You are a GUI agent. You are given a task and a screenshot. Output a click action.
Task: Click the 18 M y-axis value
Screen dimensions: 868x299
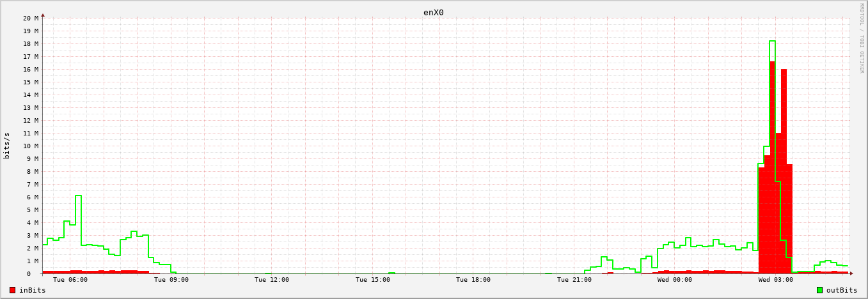pyautogui.click(x=31, y=43)
